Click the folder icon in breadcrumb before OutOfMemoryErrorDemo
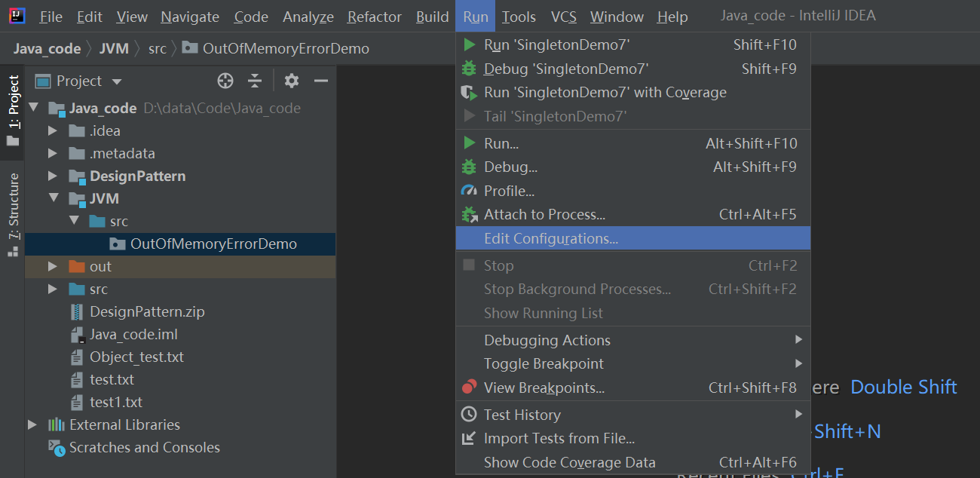 click(x=190, y=48)
